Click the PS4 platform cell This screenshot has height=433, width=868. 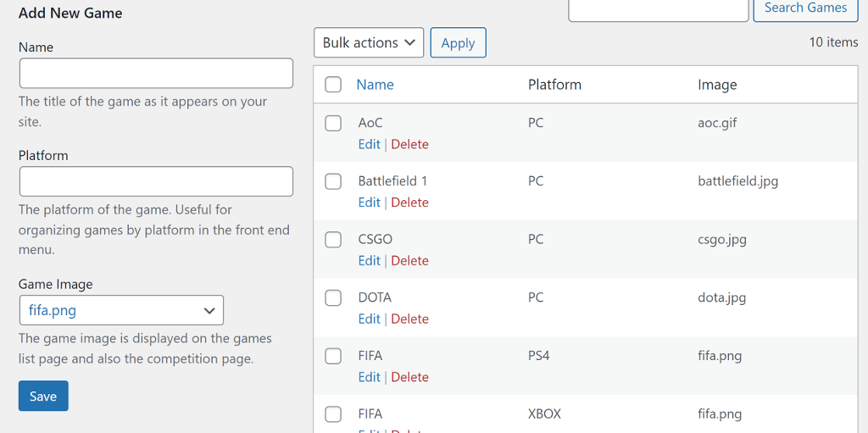click(x=538, y=356)
